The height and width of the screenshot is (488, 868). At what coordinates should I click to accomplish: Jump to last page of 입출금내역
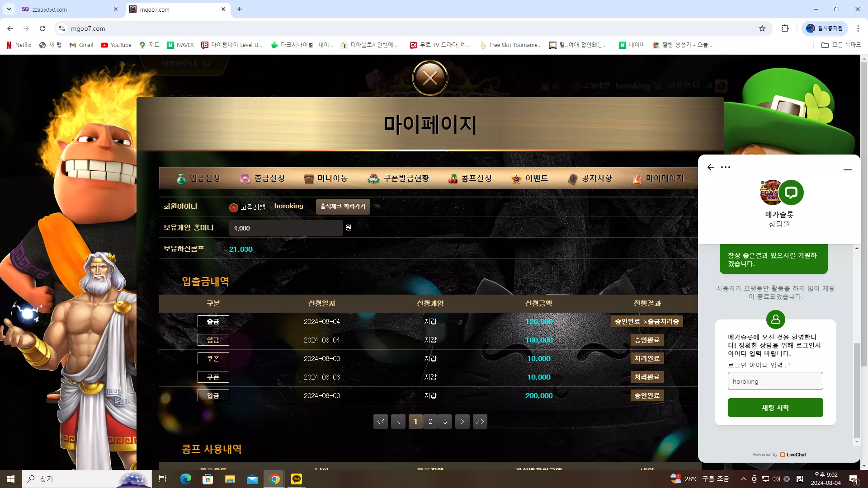(x=480, y=422)
